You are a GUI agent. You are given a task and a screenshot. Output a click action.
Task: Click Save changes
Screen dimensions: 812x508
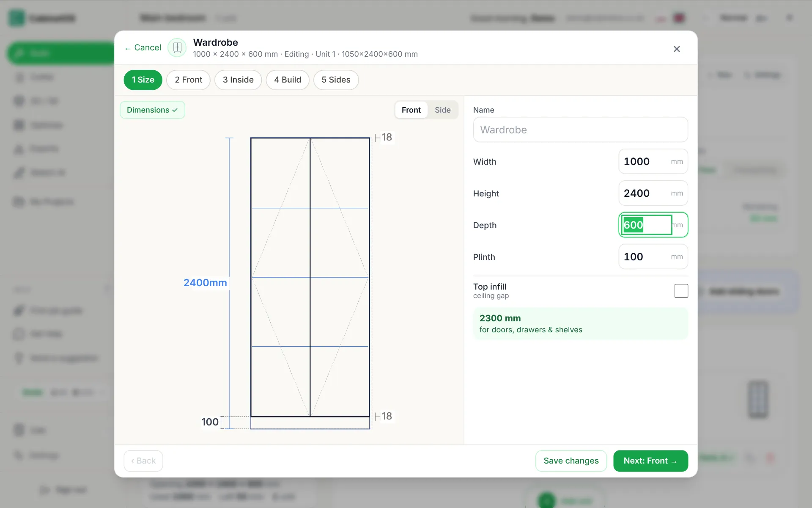[x=571, y=461]
